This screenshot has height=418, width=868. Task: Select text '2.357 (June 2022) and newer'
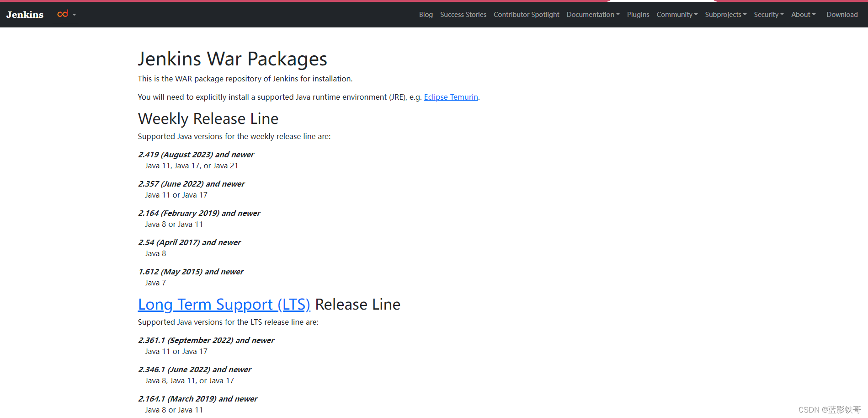191,184
